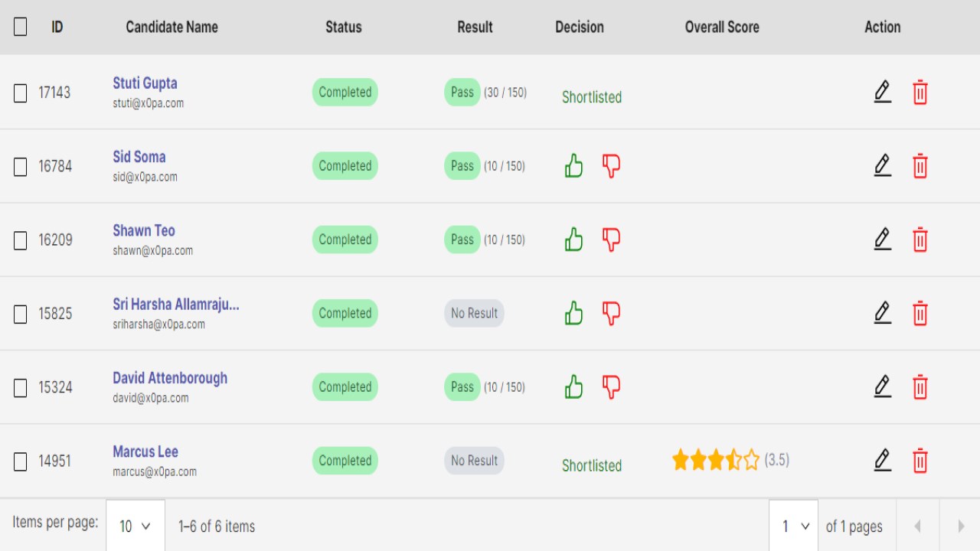Expand the page number dropdown
This screenshot has width=980, height=551.
point(794,526)
